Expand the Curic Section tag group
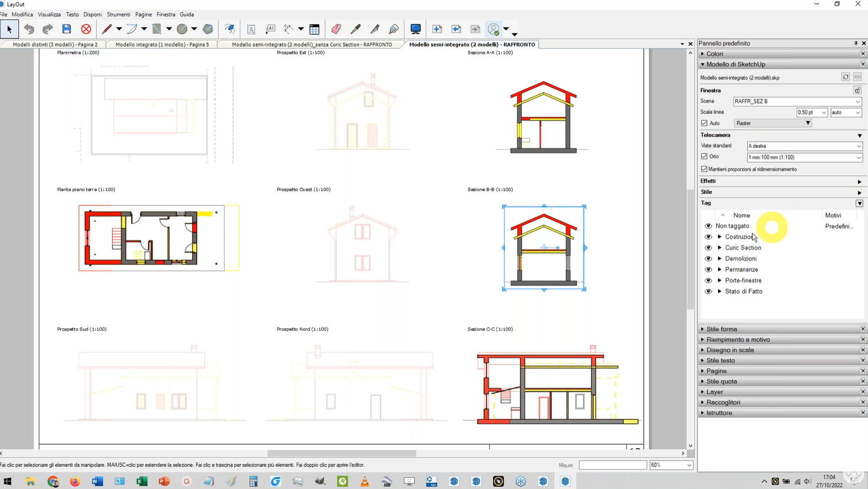The width and height of the screenshot is (868, 489). click(x=720, y=248)
